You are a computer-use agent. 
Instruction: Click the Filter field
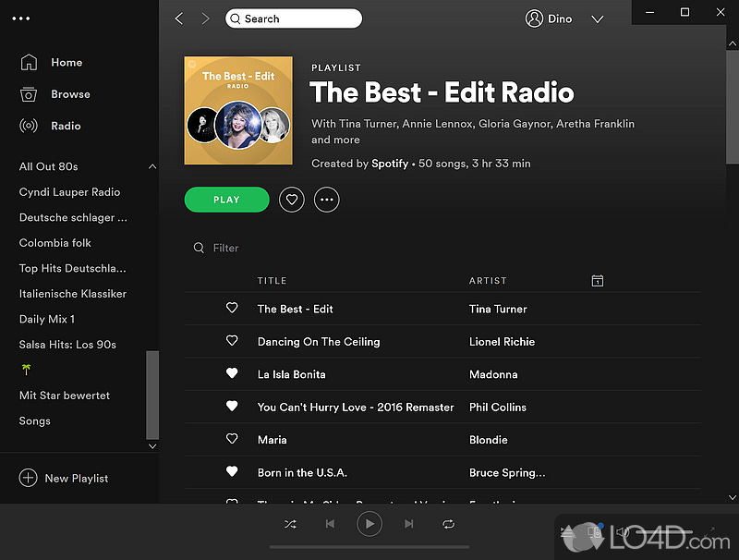click(x=225, y=248)
